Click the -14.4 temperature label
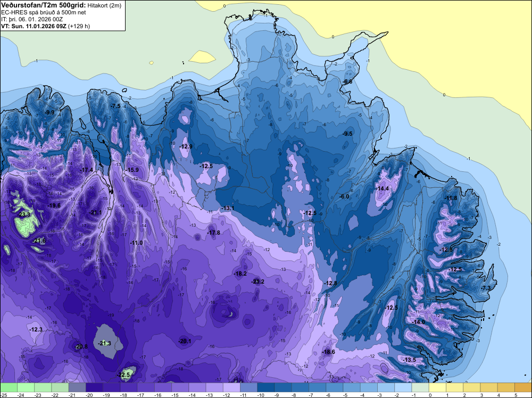The image size is (532, 398). (x=383, y=188)
